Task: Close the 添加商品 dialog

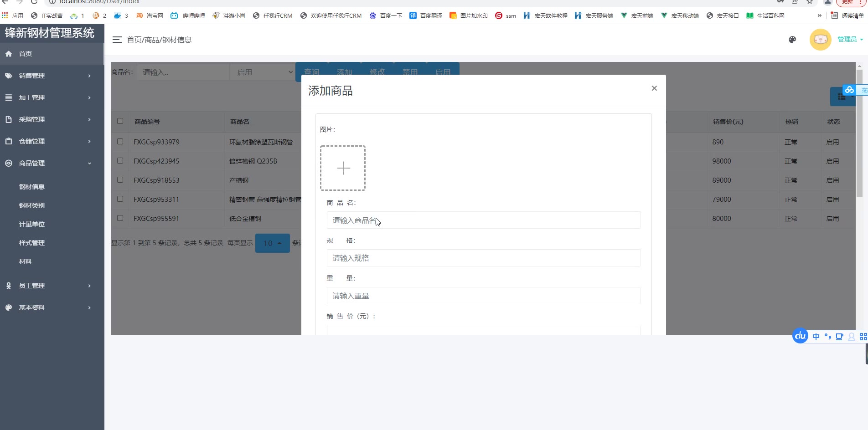Action: (654, 88)
